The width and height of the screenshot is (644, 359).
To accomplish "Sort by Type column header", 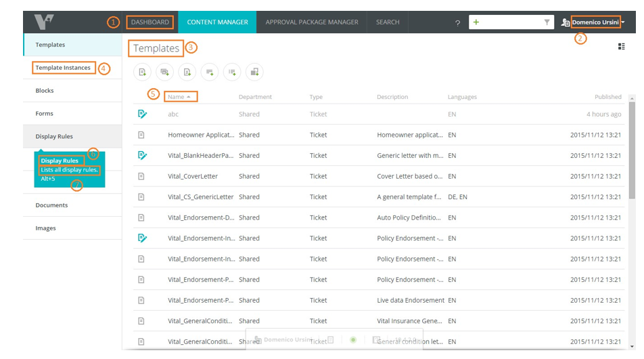I will (316, 97).
